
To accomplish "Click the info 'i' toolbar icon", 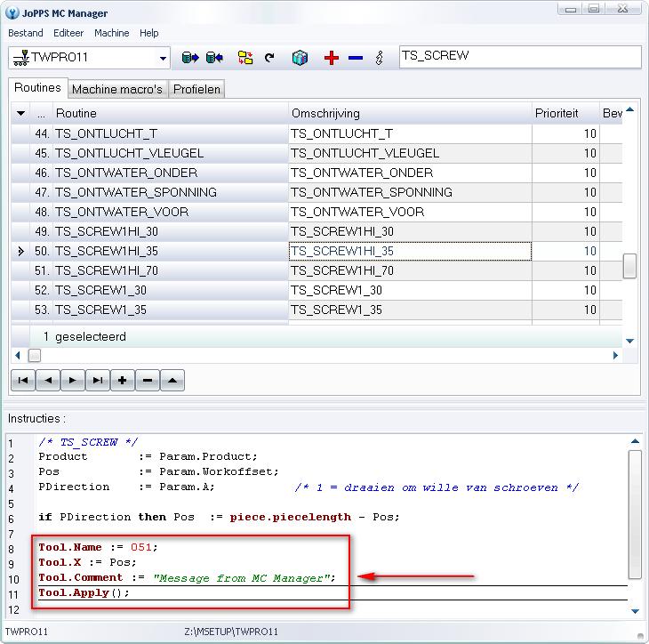I will [x=379, y=58].
